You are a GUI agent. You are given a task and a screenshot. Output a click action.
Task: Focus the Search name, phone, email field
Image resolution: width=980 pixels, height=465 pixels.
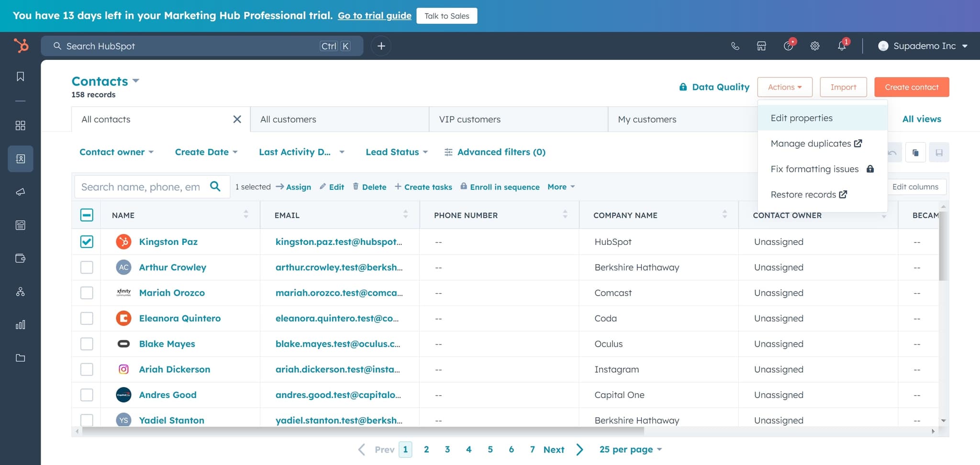click(x=141, y=187)
